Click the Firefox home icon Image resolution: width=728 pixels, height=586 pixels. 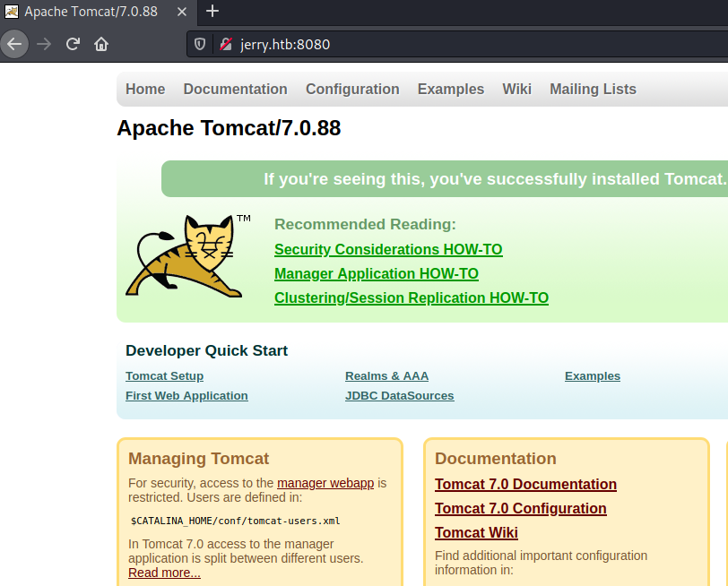point(100,43)
